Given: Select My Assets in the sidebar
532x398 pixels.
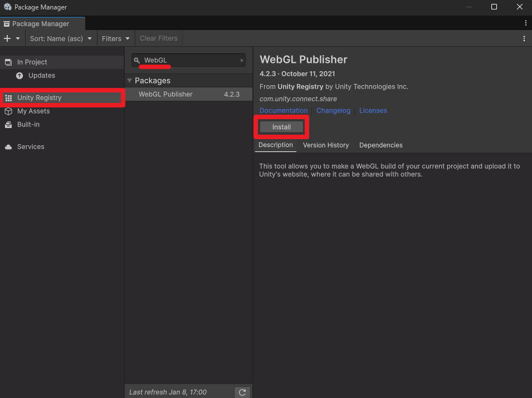Looking at the screenshot, I should click(62, 111).
